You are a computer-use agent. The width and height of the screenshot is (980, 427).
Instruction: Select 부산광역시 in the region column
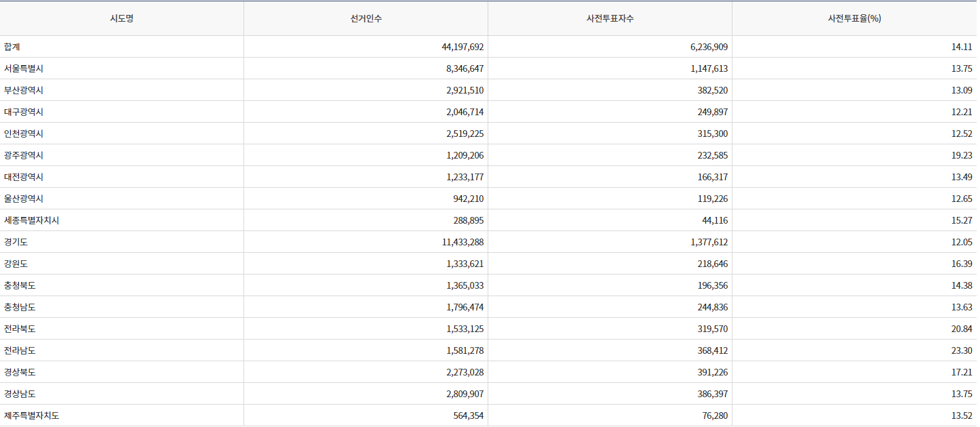(24, 90)
